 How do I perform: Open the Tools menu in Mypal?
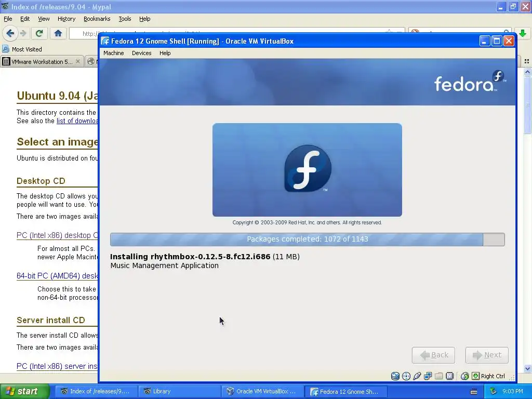[125, 19]
